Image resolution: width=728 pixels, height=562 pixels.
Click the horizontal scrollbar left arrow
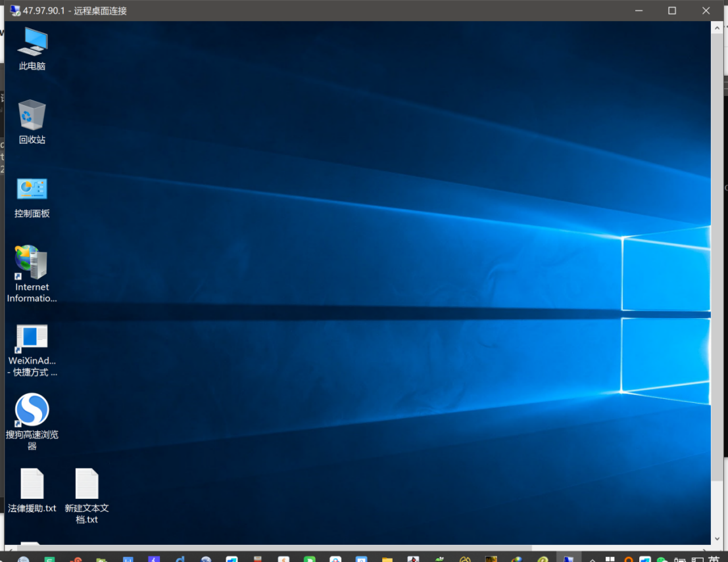10,548
